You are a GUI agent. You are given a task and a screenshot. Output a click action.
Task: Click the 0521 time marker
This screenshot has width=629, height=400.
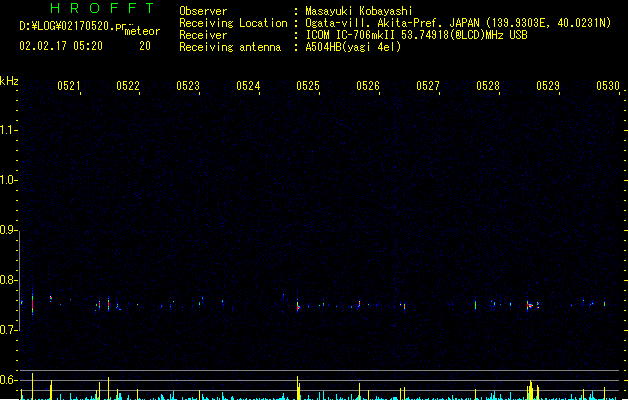click(69, 86)
